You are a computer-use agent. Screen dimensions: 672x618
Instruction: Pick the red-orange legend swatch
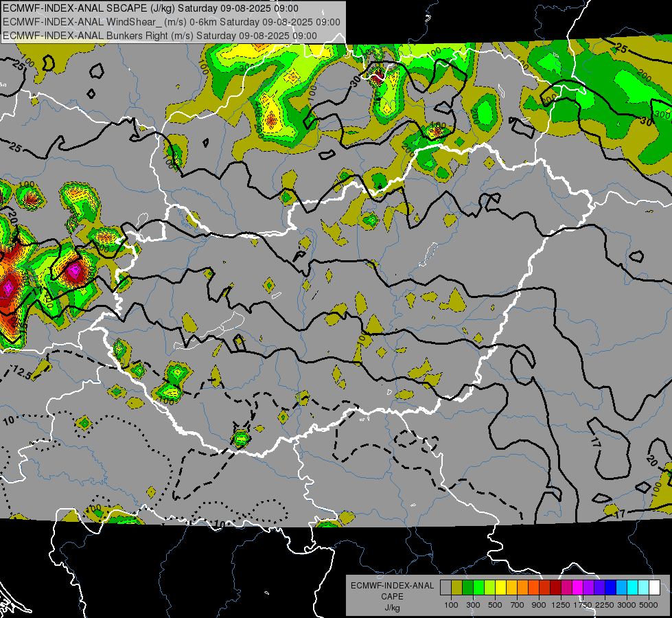point(533,588)
